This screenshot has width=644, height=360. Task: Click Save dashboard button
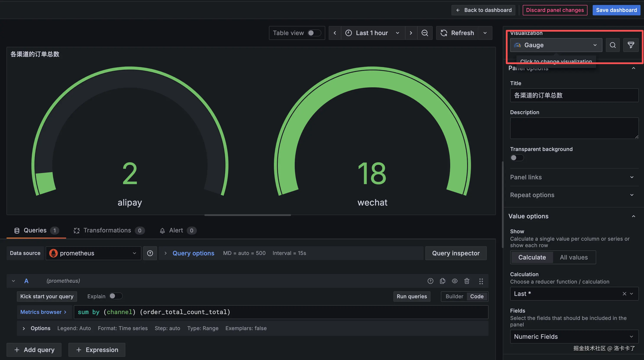(616, 10)
